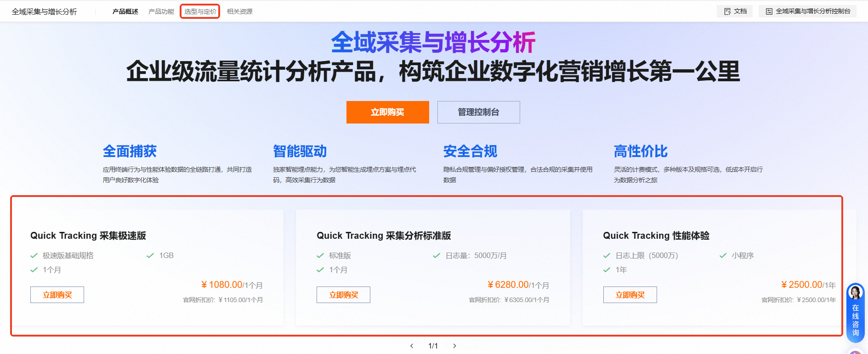Click the 智能驱动 feature heading

point(300,151)
